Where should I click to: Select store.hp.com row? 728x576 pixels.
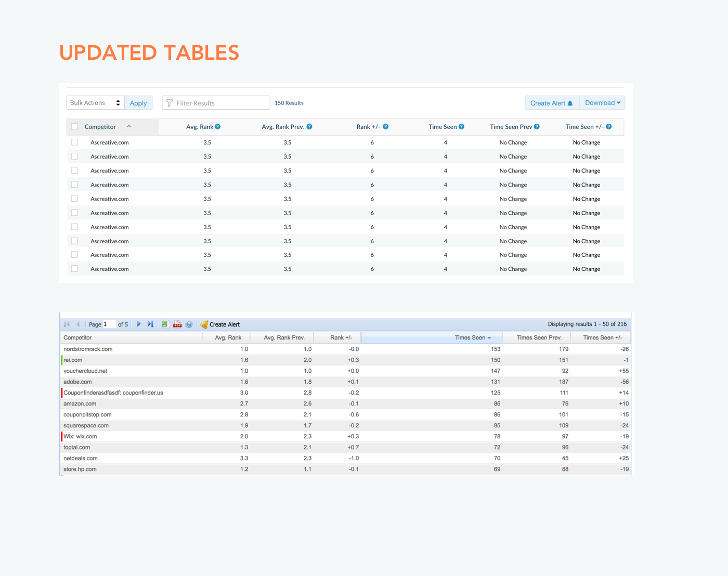tap(346, 469)
